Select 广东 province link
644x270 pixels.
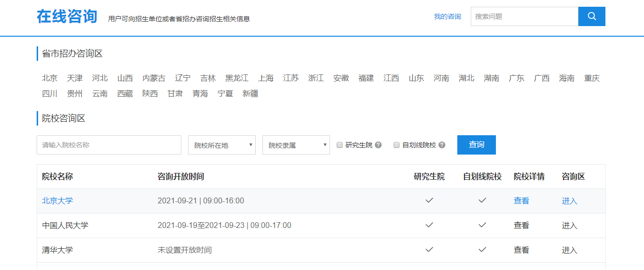tap(517, 78)
